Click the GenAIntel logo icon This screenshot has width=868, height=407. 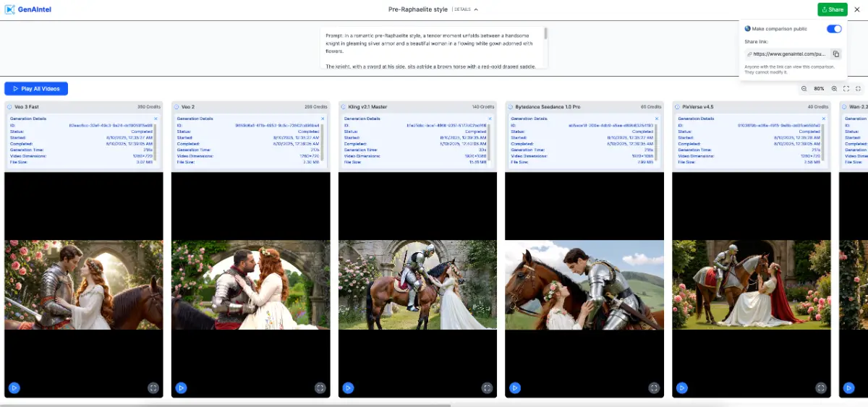(x=11, y=9)
